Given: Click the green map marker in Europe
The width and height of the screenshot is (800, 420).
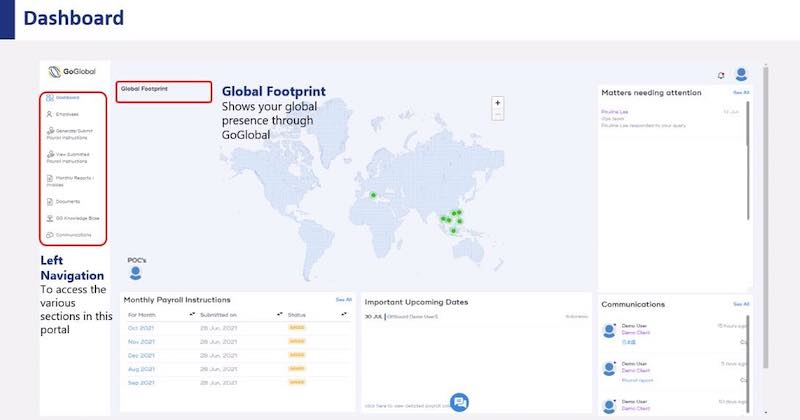Looking at the screenshot, I should 373,195.
